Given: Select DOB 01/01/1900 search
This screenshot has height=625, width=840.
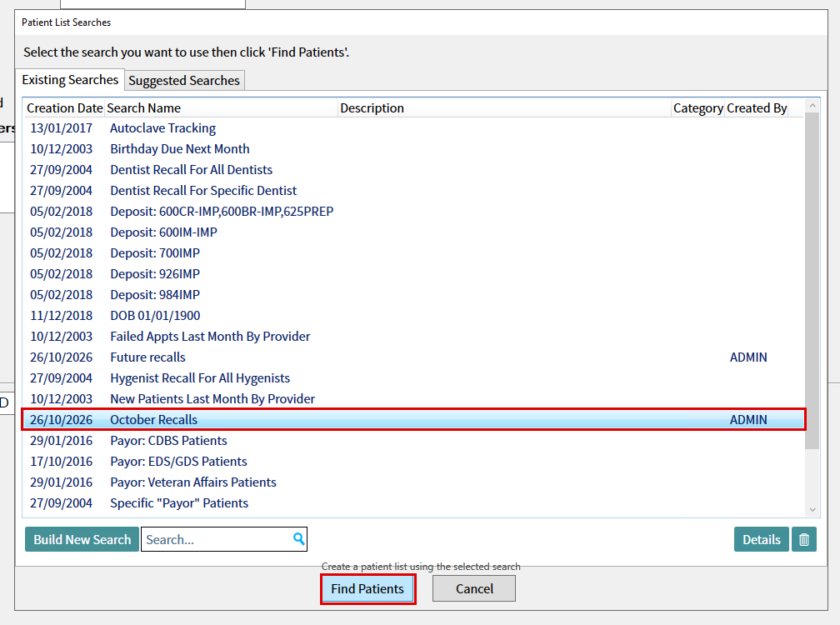Looking at the screenshot, I should pyautogui.click(x=413, y=317).
